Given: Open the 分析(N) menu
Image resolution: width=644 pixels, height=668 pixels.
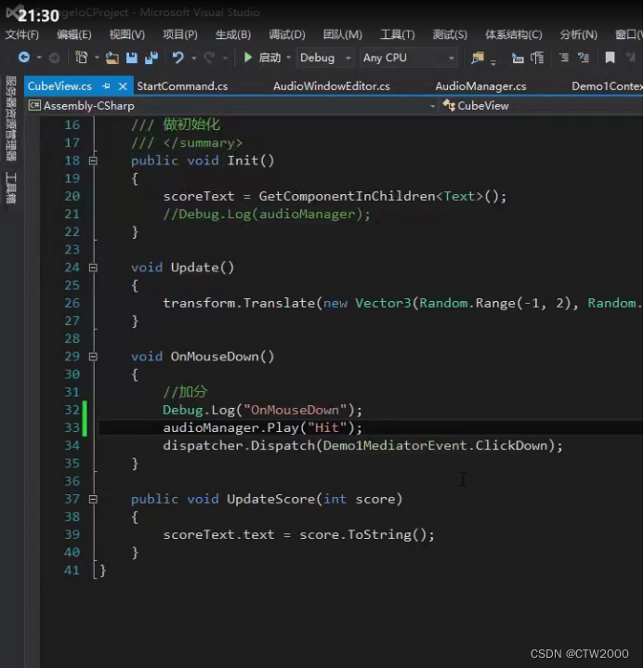Looking at the screenshot, I should click(x=578, y=34).
